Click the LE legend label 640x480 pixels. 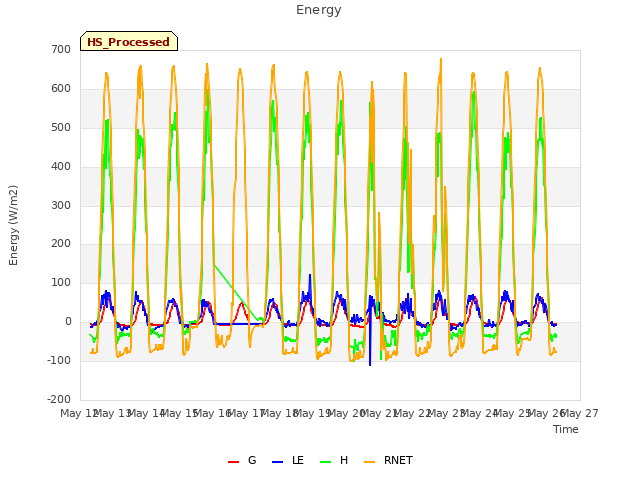pyautogui.click(x=298, y=460)
